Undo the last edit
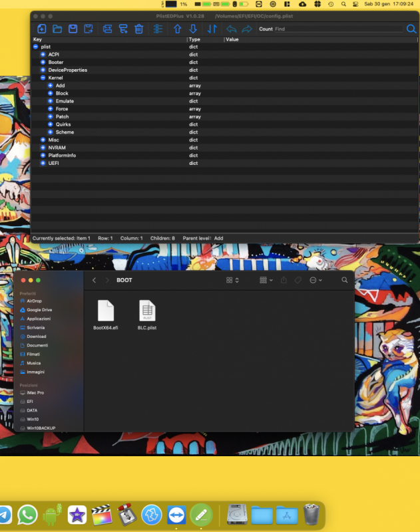Screen dimensions: 420x532 tap(231, 29)
